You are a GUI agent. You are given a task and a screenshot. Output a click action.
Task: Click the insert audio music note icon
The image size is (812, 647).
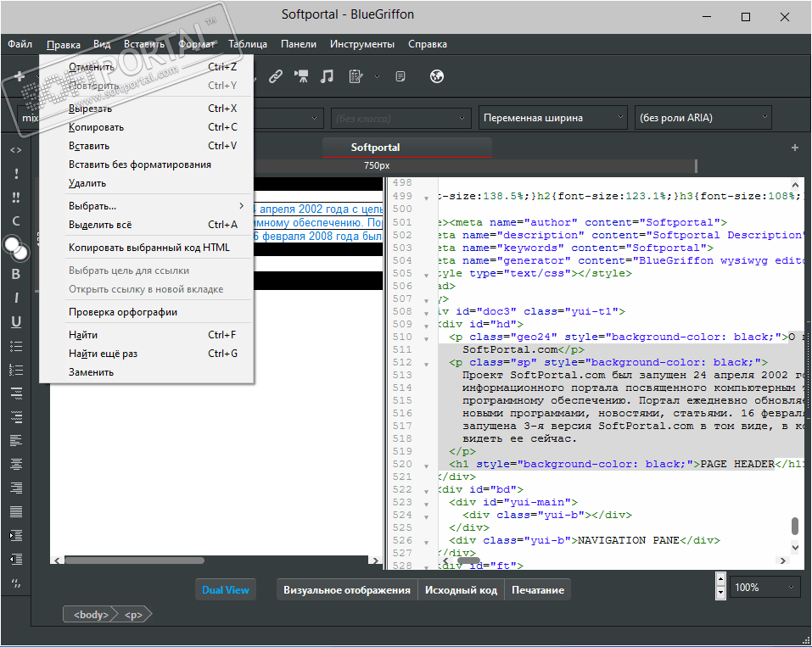(327, 76)
